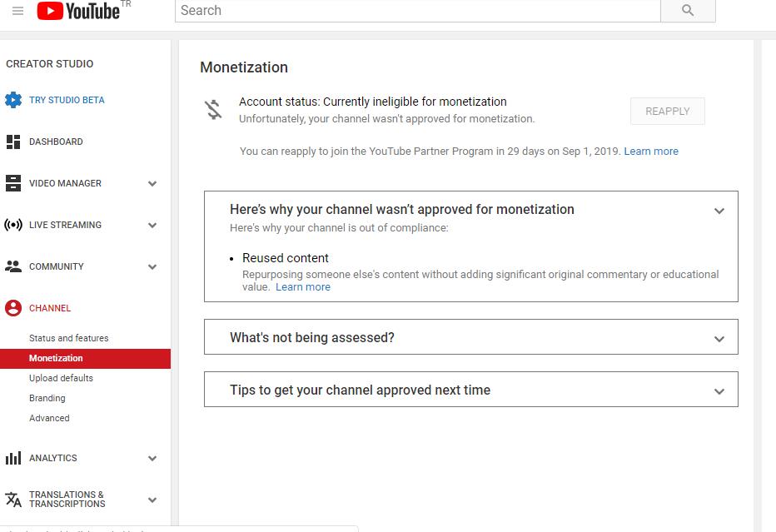The height and width of the screenshot is (532, 776).
Task: Click the Video Manager icon
Action: coord(13,183)
